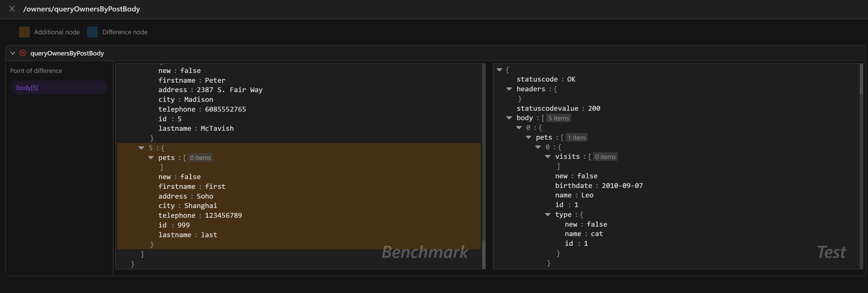The image size is (868, 293).
Task: Click 'name : cat' line
Action: (x=584, y=234)
